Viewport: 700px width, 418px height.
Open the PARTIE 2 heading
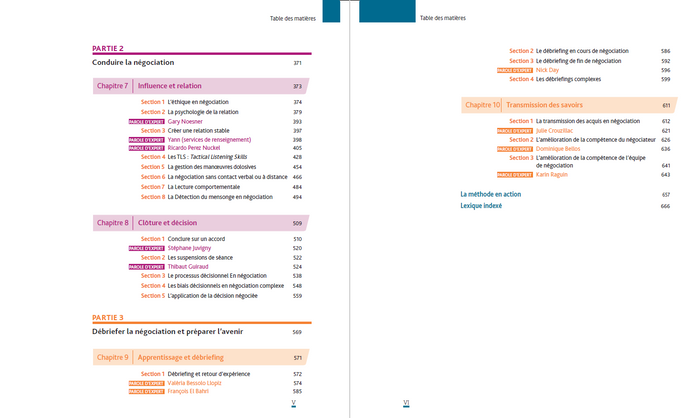(x=108, y=48)
